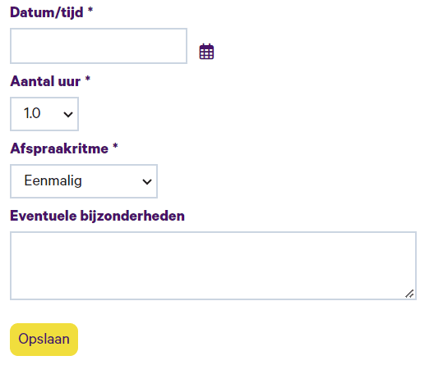The image size is (434, 365).
Task: Click the required asterisk after Afspraakritme
Action: [x=115, y=146]
